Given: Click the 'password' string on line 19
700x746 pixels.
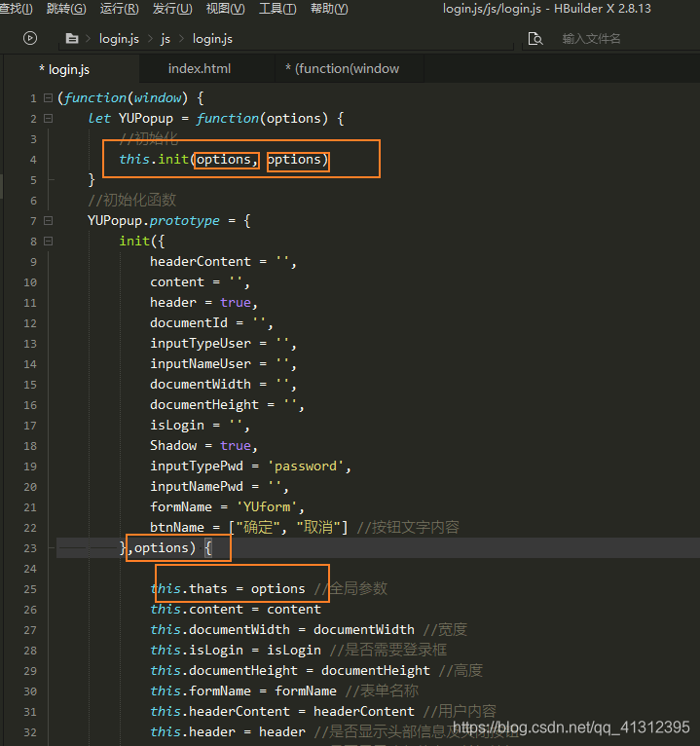Looking at the screenshot, I should (306, 466).
